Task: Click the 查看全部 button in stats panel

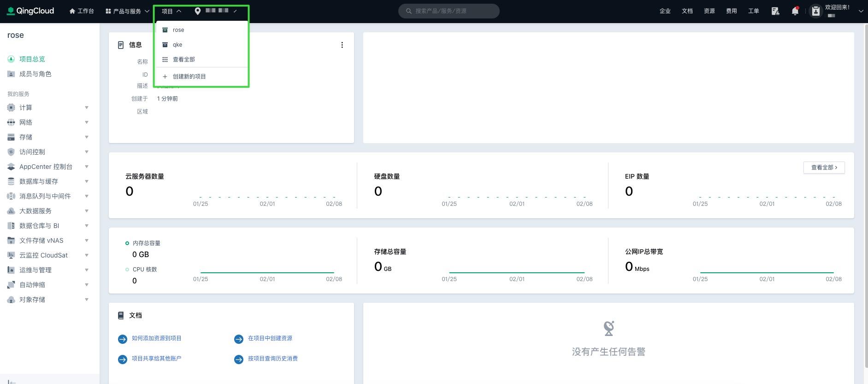Action: pyautogui.click(x=824, y=168)
